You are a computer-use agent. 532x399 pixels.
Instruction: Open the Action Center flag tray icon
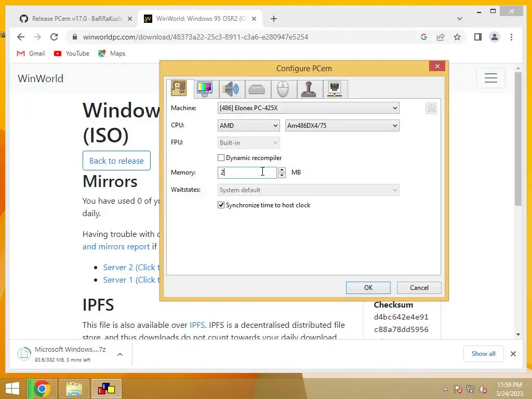(458, 389)
